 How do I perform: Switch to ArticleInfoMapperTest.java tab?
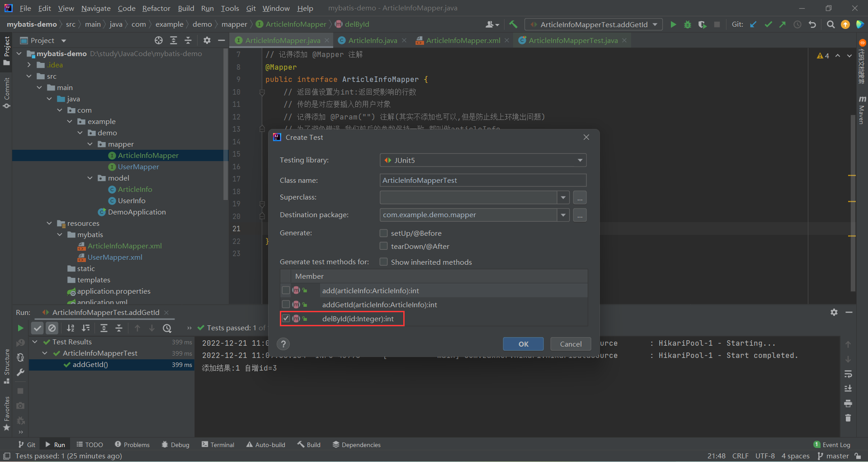[573, 40]
